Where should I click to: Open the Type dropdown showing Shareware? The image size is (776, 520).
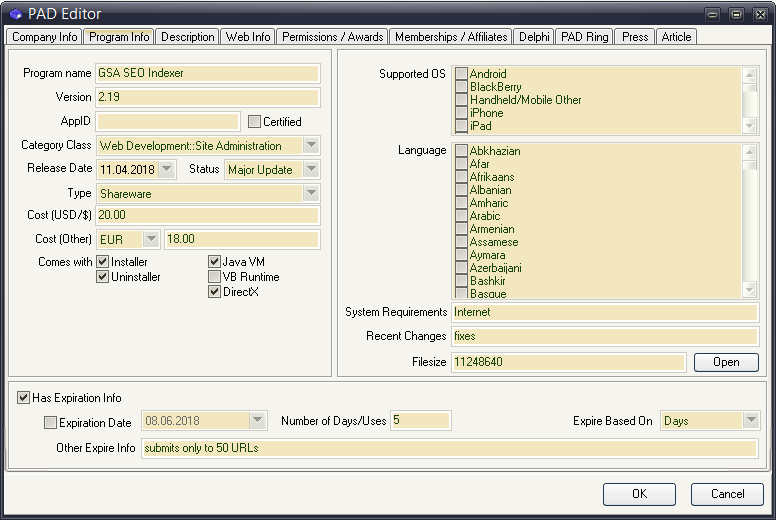tap(311, 193)
